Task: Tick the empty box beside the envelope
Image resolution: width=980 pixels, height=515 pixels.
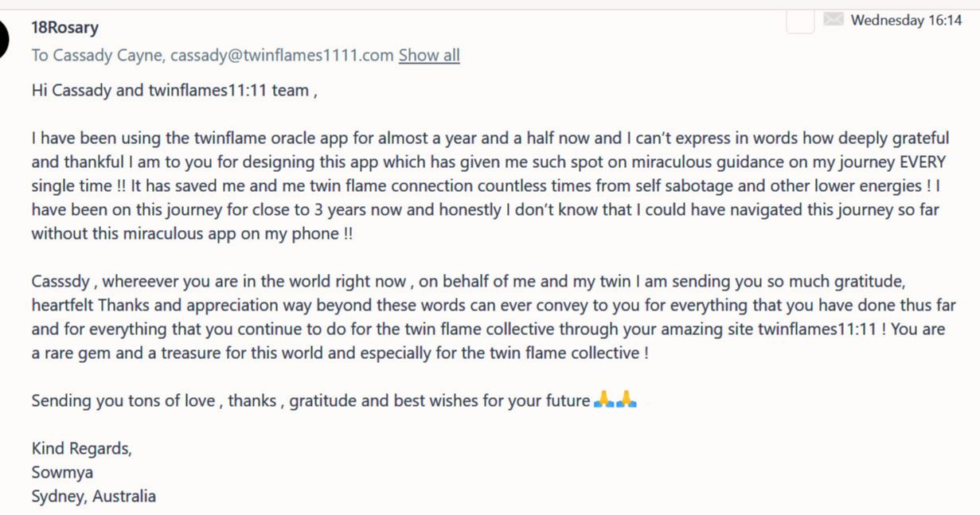Action: 800,21
